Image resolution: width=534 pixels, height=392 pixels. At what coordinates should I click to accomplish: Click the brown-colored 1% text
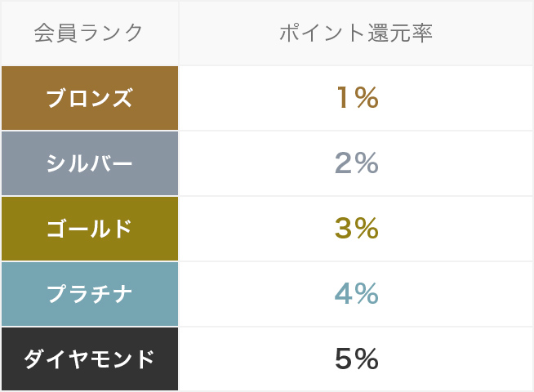click(357, 98)
